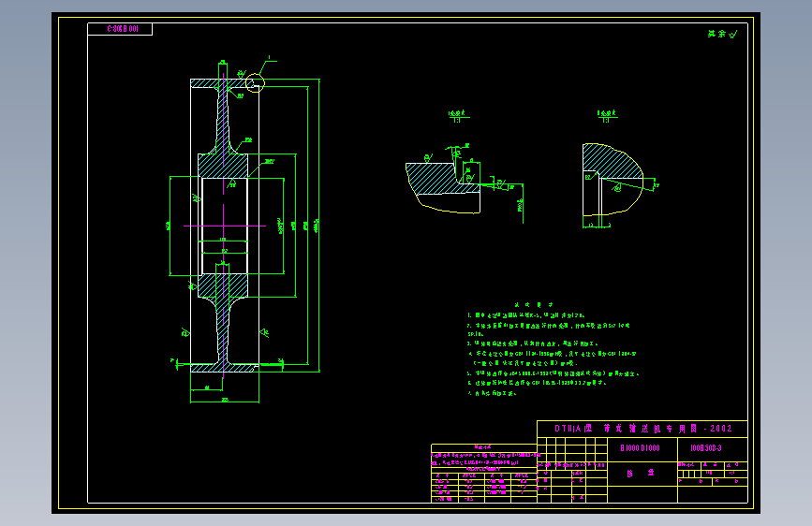Click the magenta horizontal centerline of the wheel

224,226
